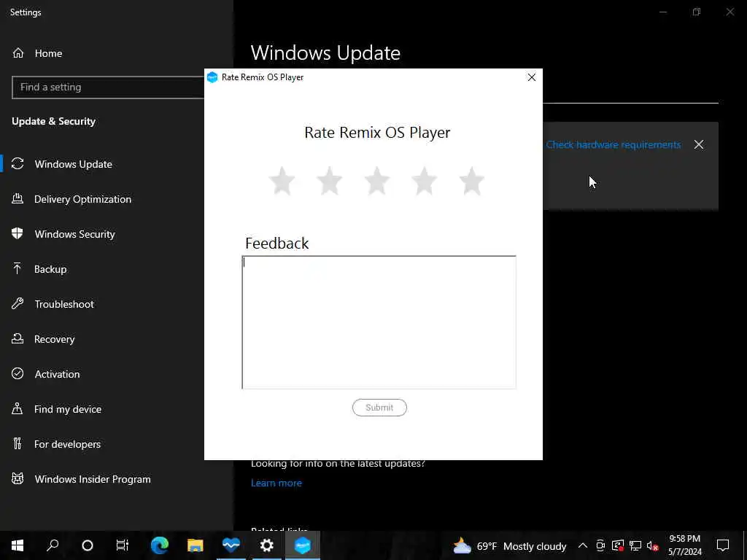Select the fourth rating star

pyautogui.click(x=424, y=181)
